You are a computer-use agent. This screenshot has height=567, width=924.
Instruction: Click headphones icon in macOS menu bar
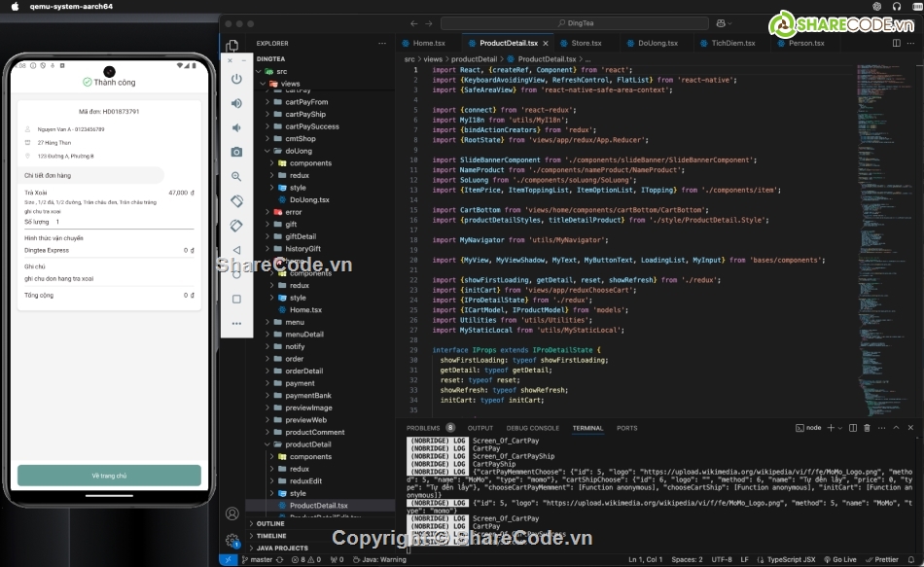pos(897,7)
